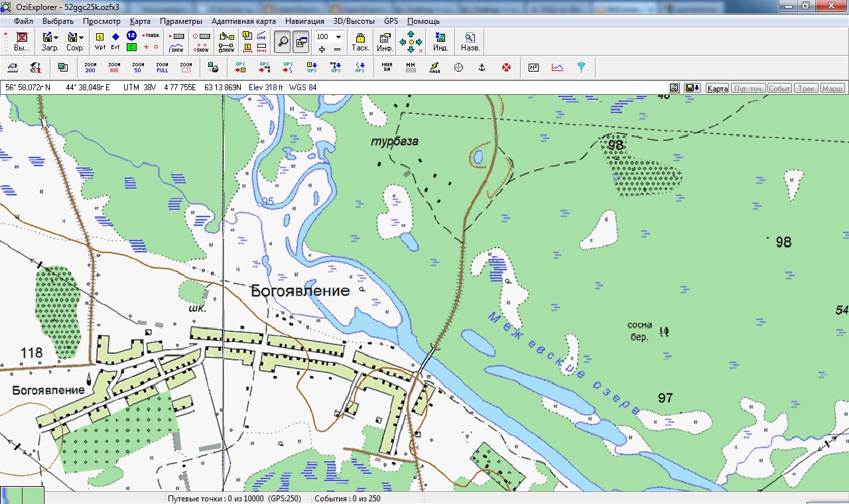Viewport: 849px width, 504px height.
Task: Click the print map icon
Action: [213, 67]
